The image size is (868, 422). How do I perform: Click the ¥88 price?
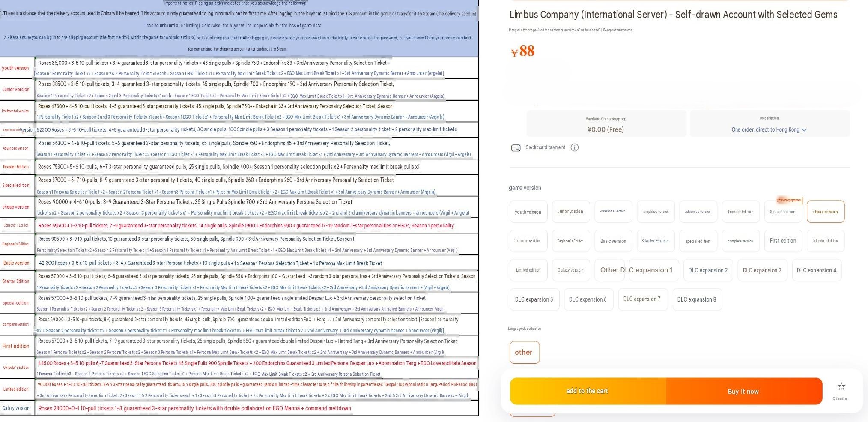(522, 51)
